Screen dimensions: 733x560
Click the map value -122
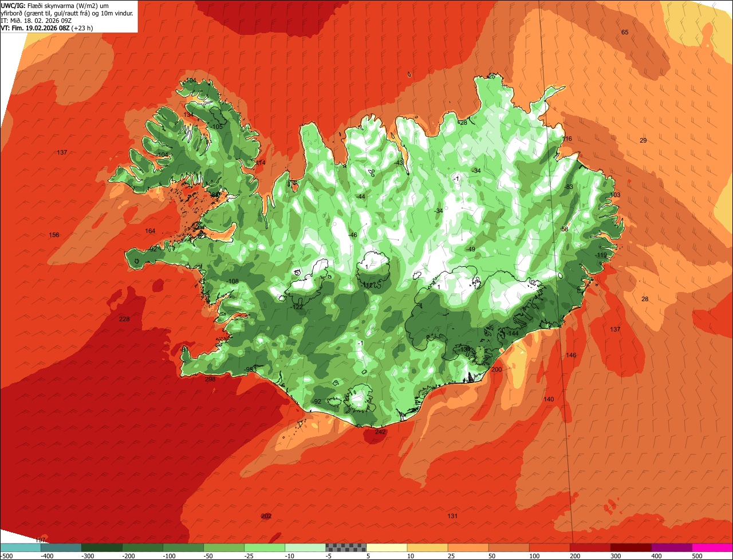pos(297,307)
